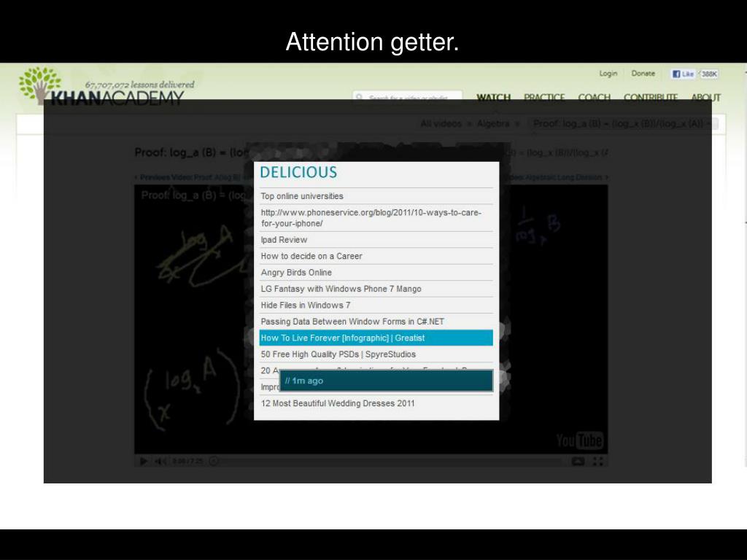Click the '// 1m ago' tooltip
The height and width of the screenshot is (560, 747).
coord(387,381)
